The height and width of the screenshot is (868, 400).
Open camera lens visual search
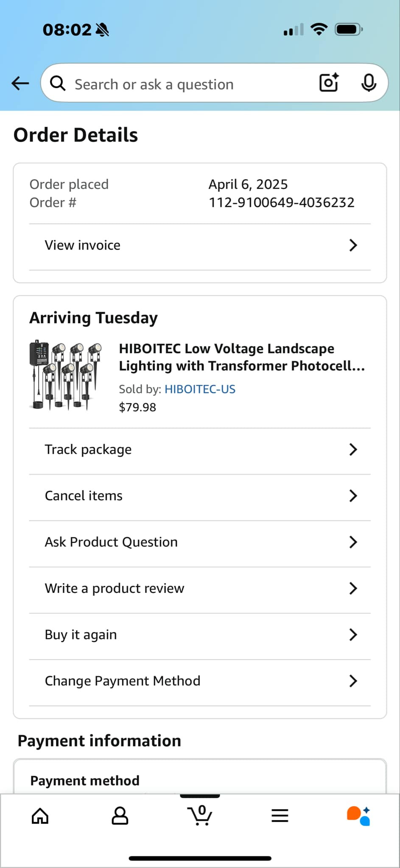[329, 83]
